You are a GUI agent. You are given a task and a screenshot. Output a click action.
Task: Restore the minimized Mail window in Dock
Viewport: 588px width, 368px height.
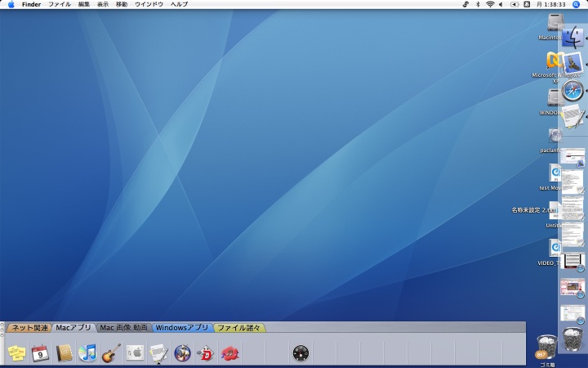[572, 157]
